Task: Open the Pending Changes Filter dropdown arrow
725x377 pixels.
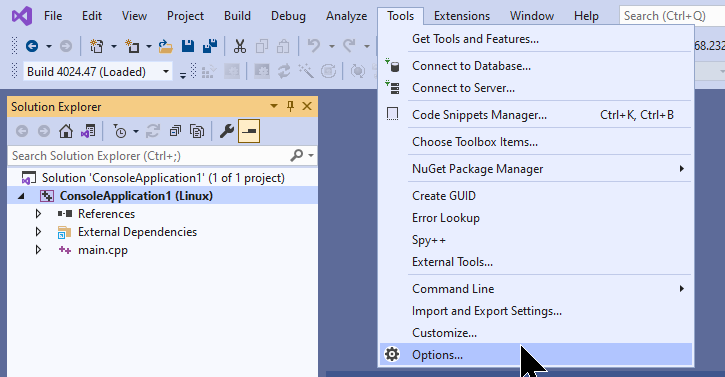Action: [x=135, y=132]
